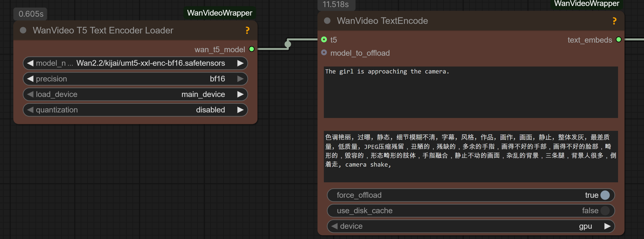The height and width of the screenshot is (239, 644).
Task: Select next quantization option arrow
Action: (x=240, y=110)
